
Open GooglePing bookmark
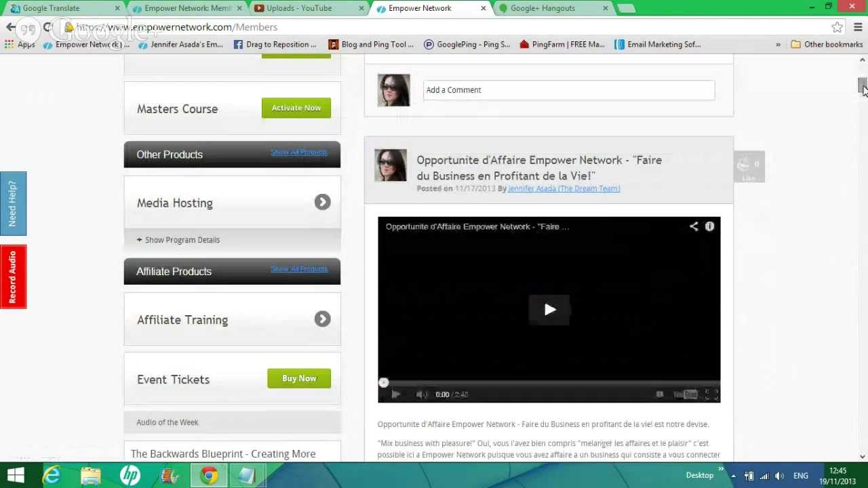point(467,44)
